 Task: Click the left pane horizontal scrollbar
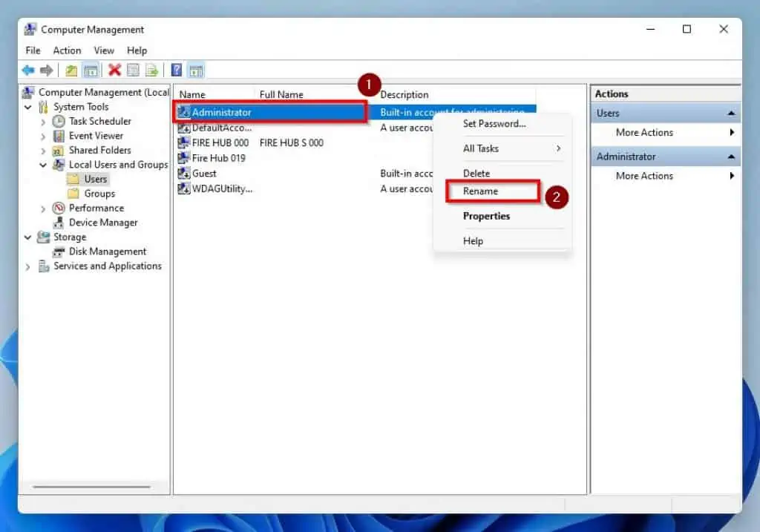pos(91,487)
